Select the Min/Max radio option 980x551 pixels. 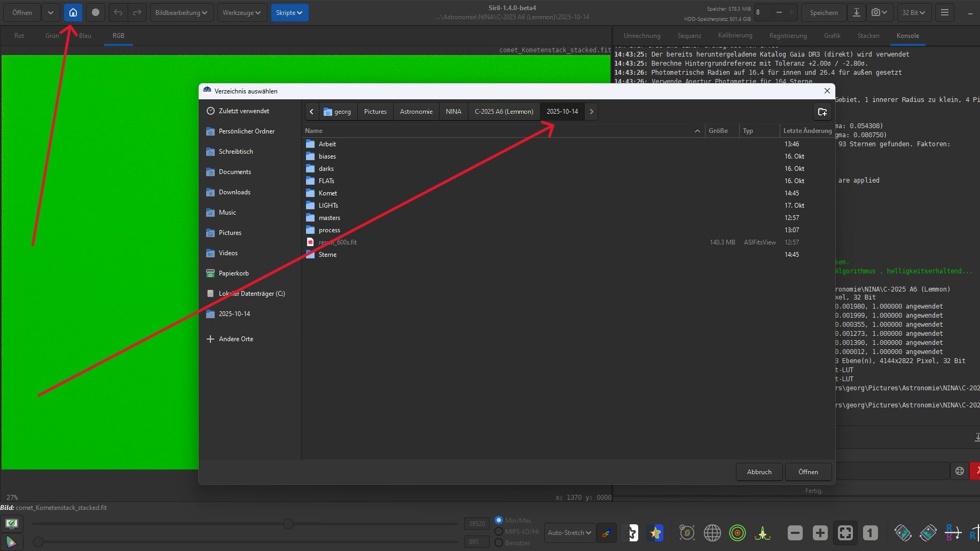point(499,520)
